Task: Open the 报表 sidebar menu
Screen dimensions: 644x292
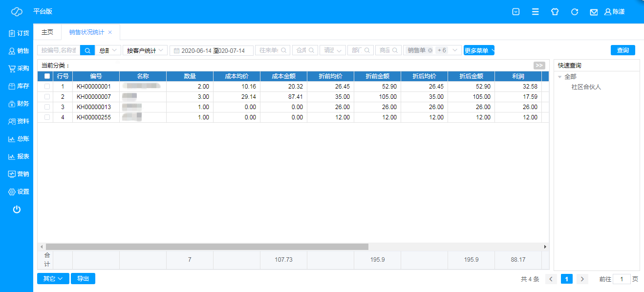Action: tap(19, 157)
